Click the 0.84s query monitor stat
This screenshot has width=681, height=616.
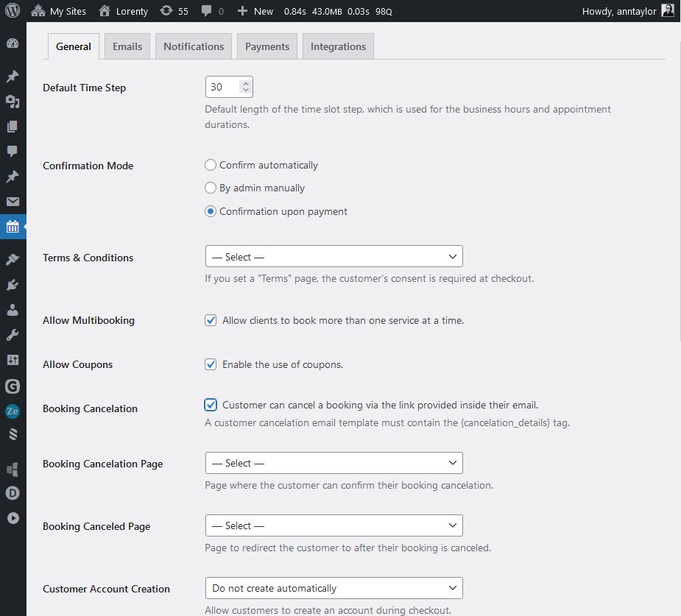point(295,11)
